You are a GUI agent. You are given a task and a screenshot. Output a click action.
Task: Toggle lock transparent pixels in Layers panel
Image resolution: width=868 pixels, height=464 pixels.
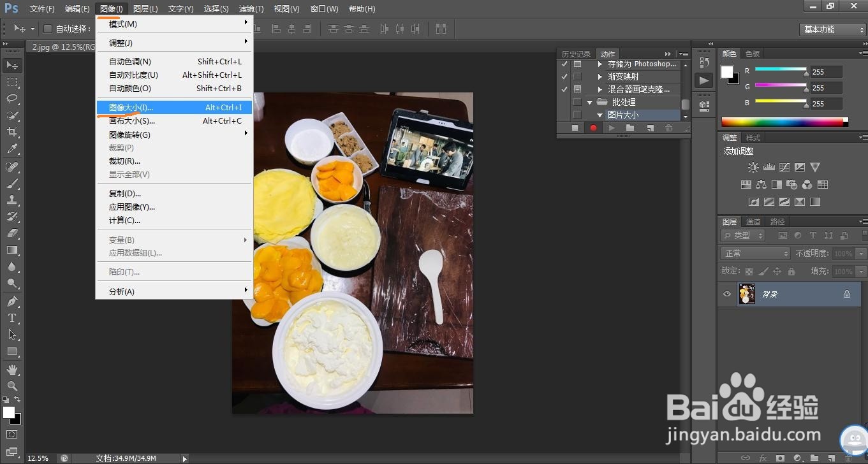pos(749,272)
